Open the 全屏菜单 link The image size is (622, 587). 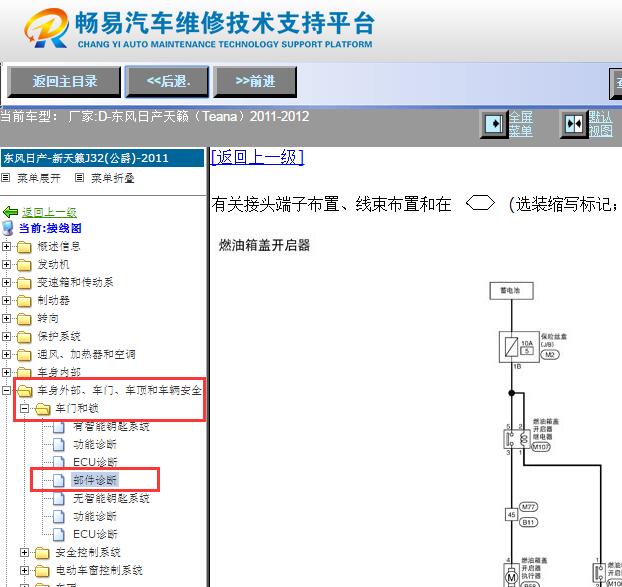(x=520, y=124)
